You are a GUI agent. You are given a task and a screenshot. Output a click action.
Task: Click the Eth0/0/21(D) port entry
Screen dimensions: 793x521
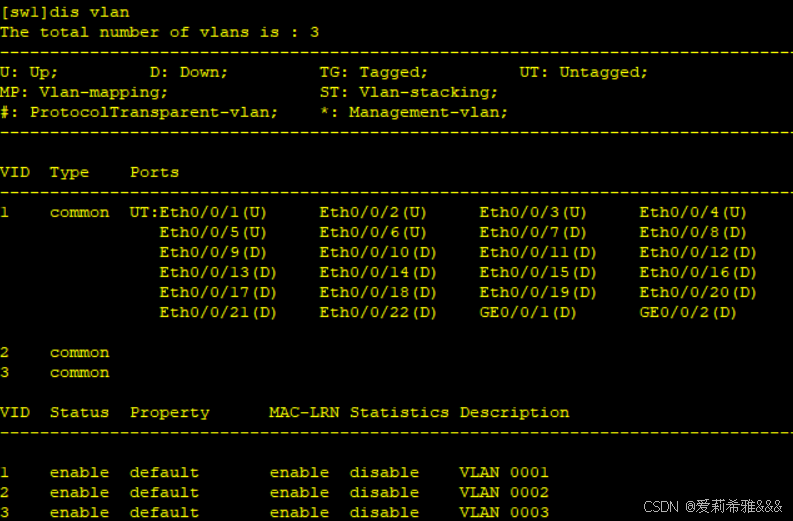pos(218,312)
